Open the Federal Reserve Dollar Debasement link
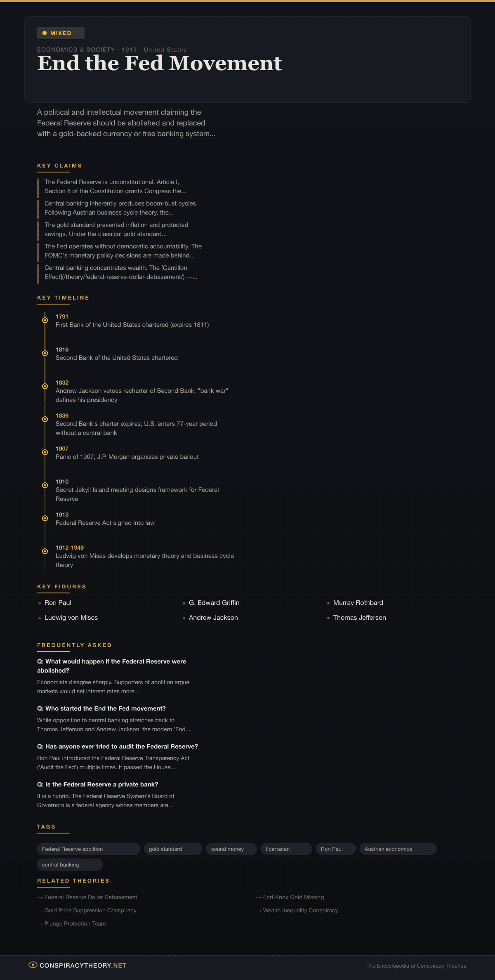This screenshot has height=980, width=495. click(x=90, y=897)
